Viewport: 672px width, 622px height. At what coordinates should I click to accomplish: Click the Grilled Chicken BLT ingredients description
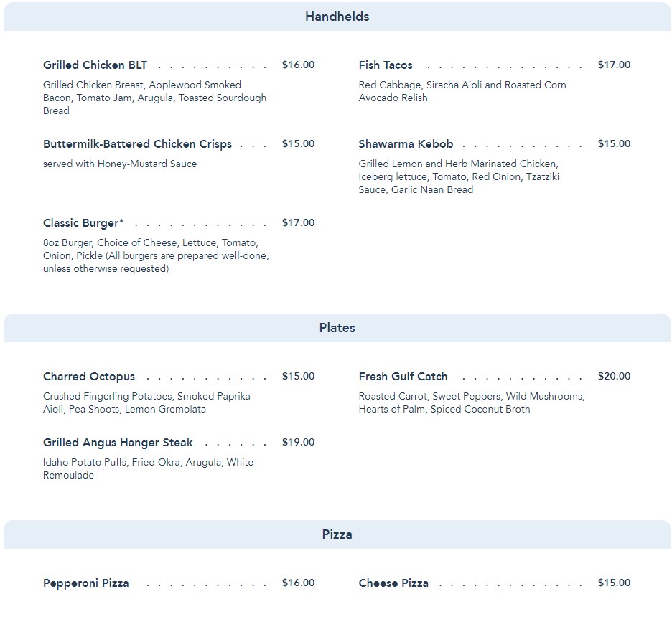coord(154,98)
